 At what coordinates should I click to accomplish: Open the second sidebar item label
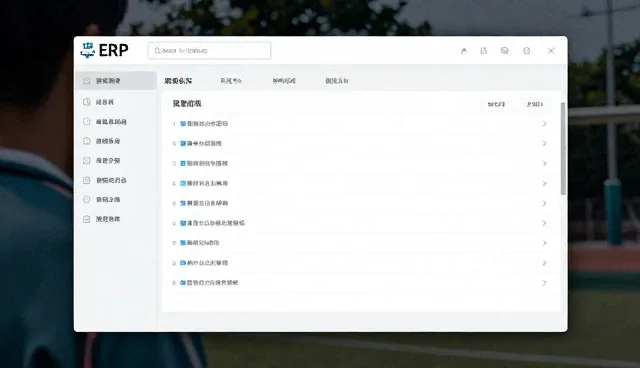click(x=105, y=102)
